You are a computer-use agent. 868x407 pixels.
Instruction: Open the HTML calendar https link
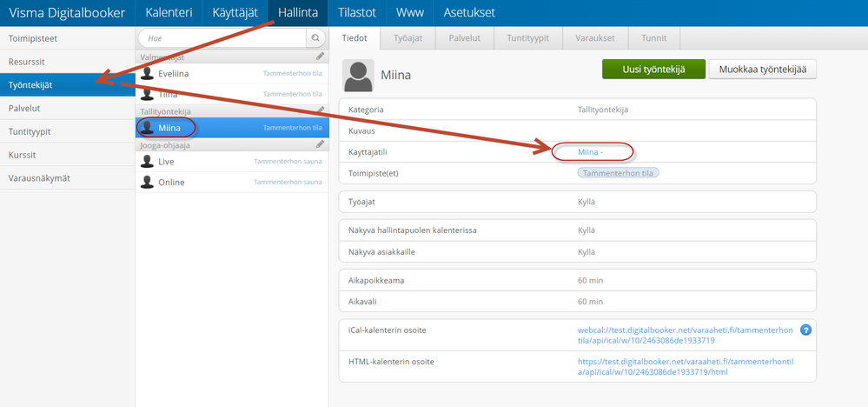tap(686, 367)
